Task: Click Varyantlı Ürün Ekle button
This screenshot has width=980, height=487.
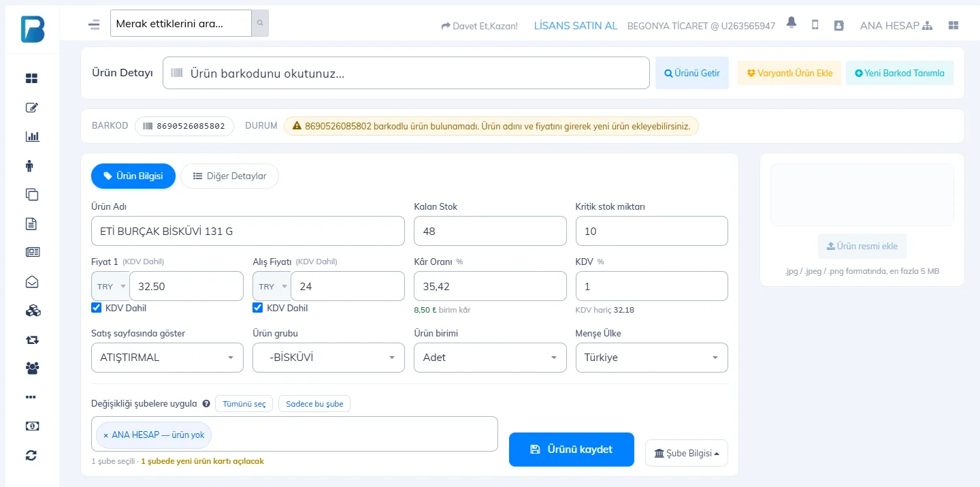Action: coord(789,73)
